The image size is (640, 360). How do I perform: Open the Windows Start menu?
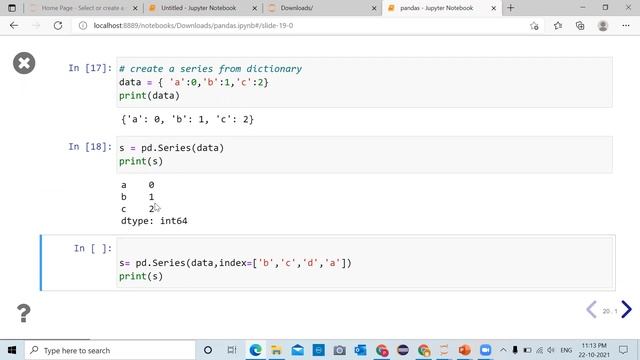click(x=12, y=350)
